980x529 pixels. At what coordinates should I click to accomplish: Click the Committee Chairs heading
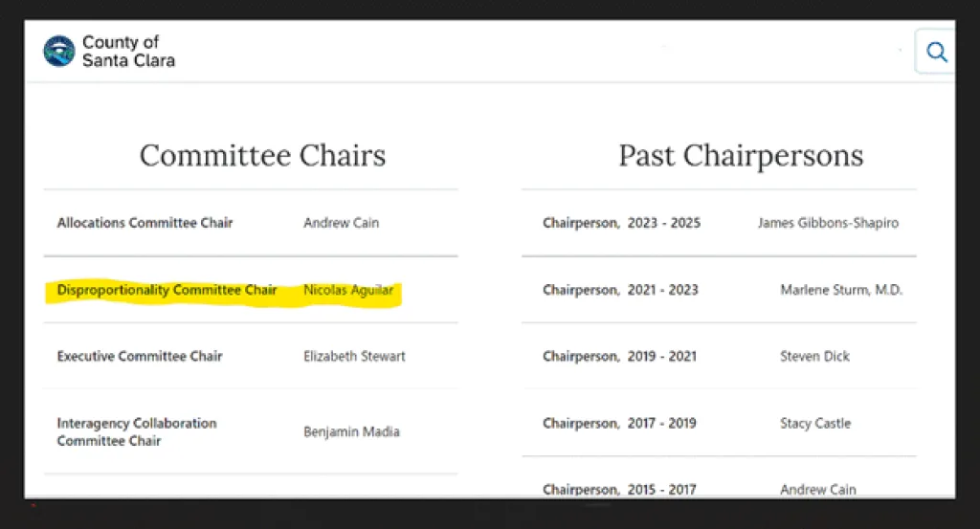(x=262, y=155)
